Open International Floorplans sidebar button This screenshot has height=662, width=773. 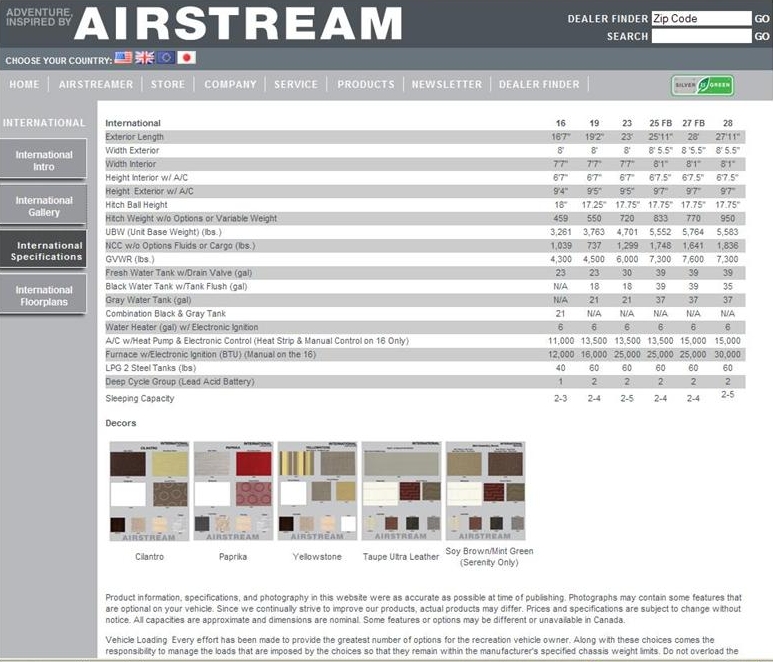pos(43,295)
